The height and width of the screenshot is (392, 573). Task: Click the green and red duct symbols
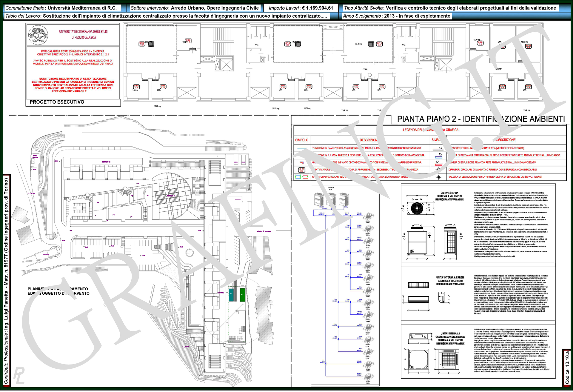point(302,177)
